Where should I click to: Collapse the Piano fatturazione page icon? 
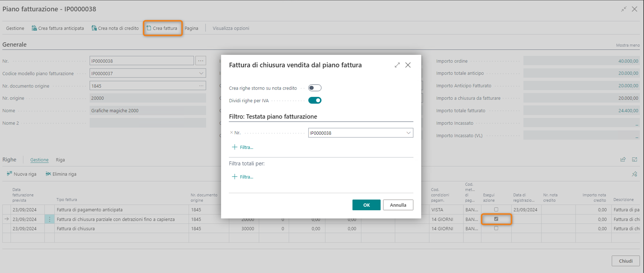624,9
